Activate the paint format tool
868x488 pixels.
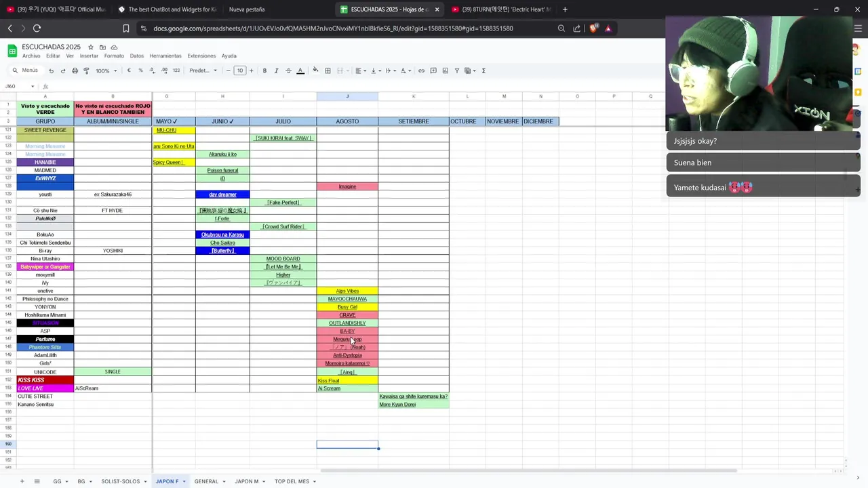[86, 70]
